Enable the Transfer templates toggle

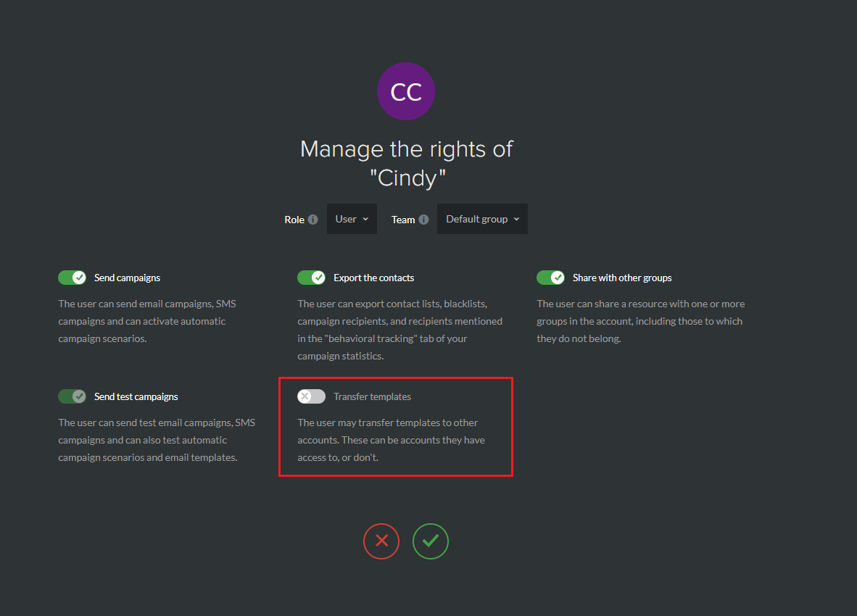312,396
